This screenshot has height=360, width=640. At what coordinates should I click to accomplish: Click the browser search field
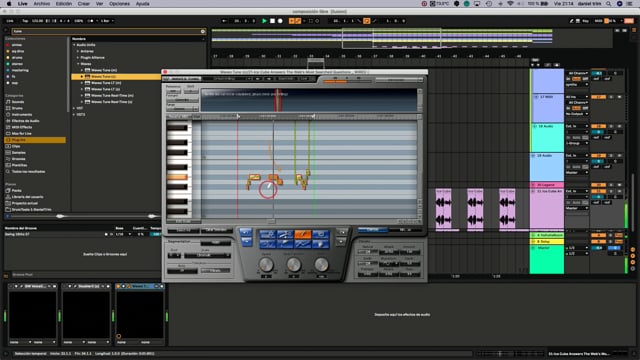coord(108,31)
